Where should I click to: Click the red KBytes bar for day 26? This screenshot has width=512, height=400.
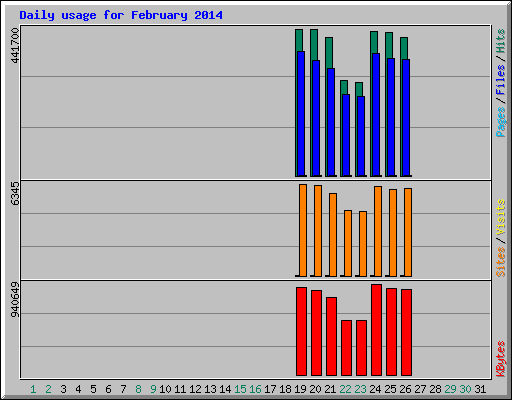(x=406, y=332)
